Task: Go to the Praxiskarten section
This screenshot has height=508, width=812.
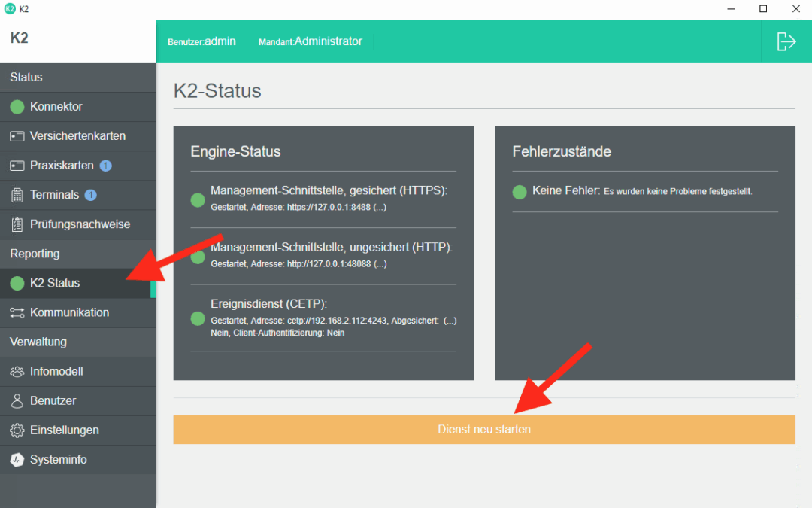Action: coord(77,166)
